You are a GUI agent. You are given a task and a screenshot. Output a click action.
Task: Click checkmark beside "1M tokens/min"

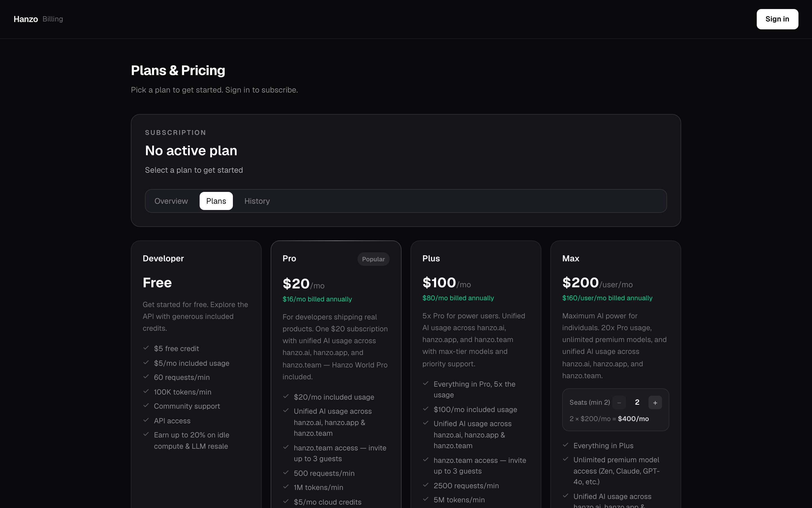[286, 487]
